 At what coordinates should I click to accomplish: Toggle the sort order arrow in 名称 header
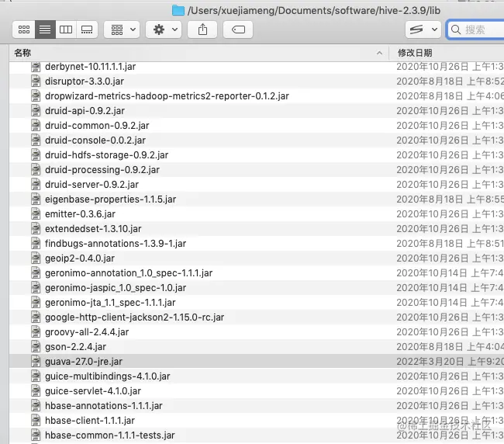[379, 53]
